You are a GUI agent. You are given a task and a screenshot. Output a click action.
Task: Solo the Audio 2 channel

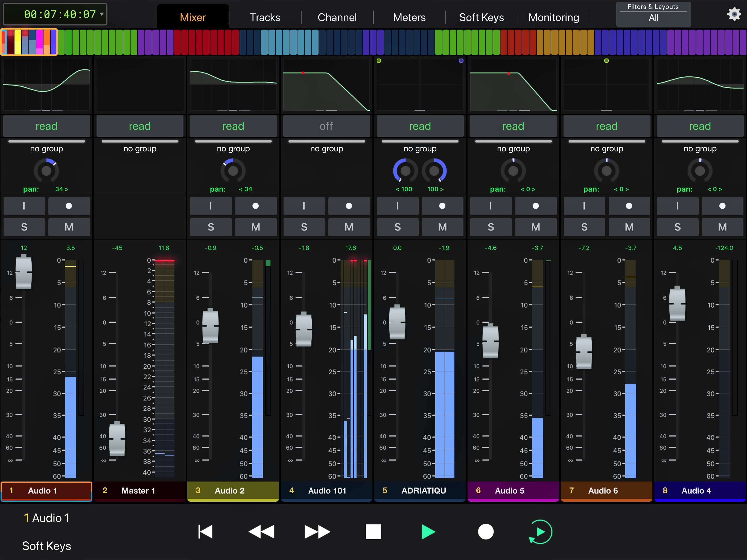tap(211, 227)
